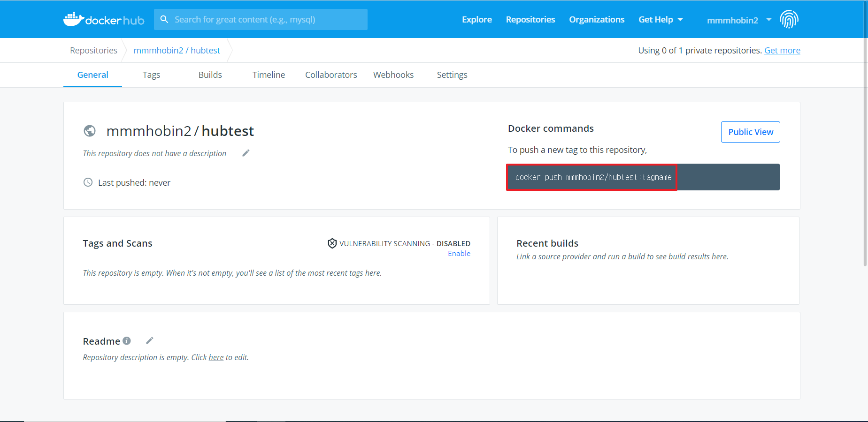Open Organizations in top navigation
The width and height of the screenshot is (868, 422).
(x=597, y=20)
